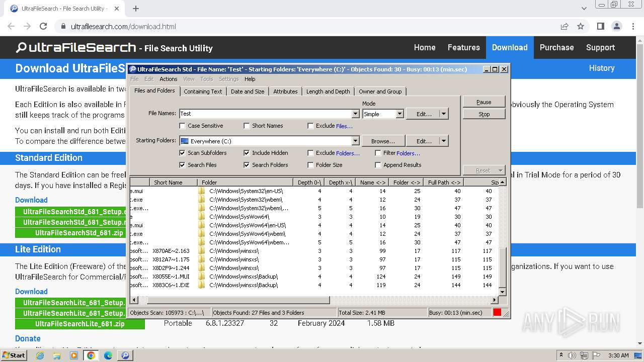Open Chrome's three-dot menu

[x=633, y=26]
